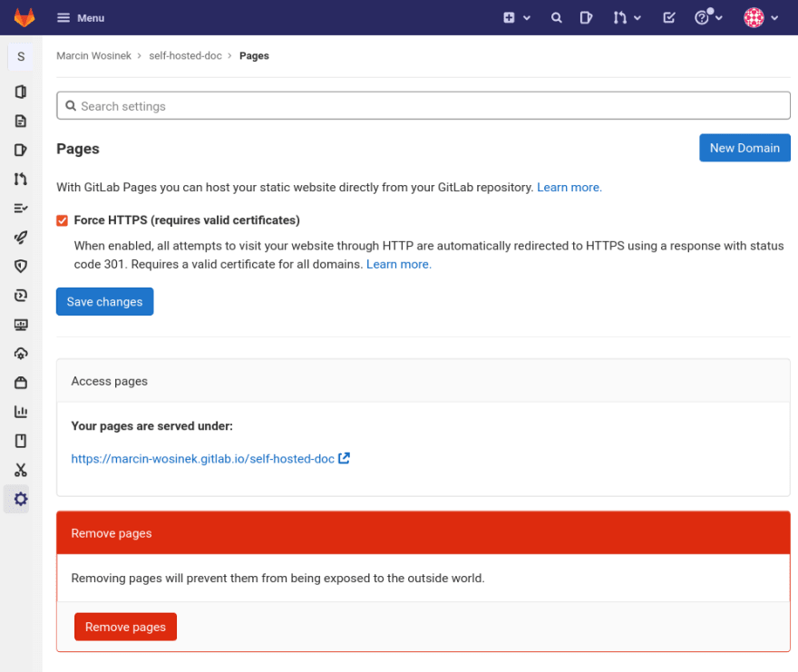Open Issues sidebar icon

coord(21,150)
